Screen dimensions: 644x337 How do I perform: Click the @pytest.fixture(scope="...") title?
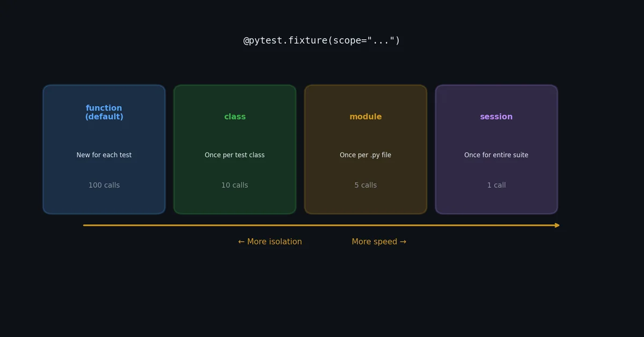[322, 41]
